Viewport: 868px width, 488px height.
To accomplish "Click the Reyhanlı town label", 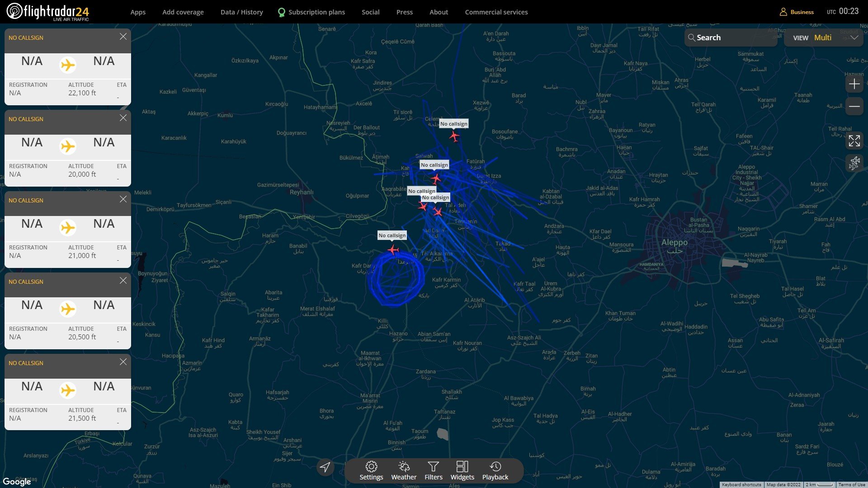I will pos(302,192).
